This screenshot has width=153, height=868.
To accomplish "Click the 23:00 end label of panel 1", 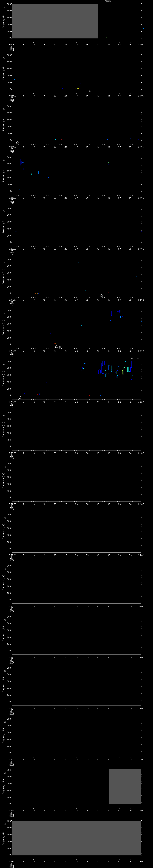I will pos(141,44).
